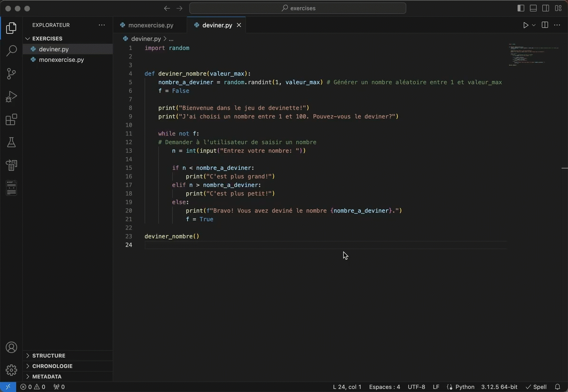Viewport: 568px width, 392px height.
Task: Toggle the secondary side bar visibility
Action: coord(546,8)
